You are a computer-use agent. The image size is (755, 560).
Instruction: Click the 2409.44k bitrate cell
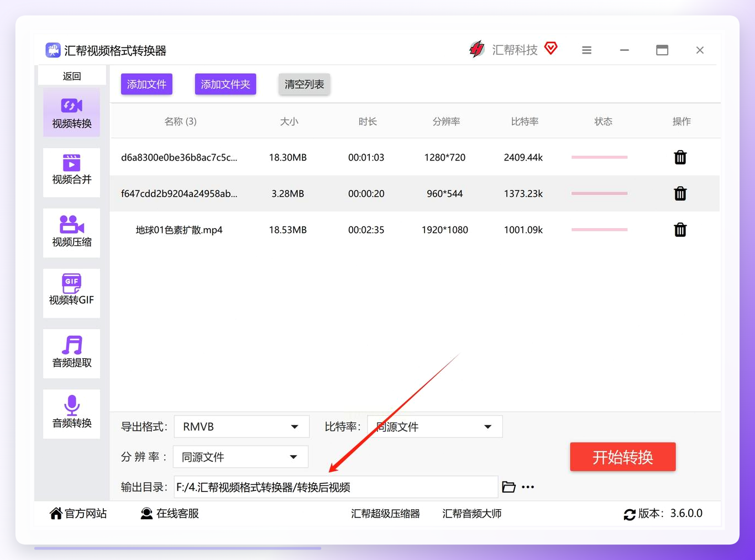click(523, 157)
